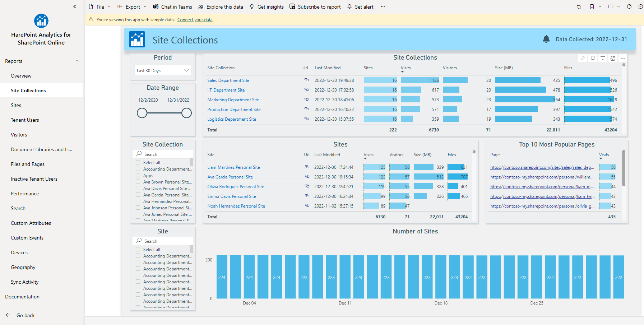
Task: Open the Tenant Users report
Action: click(25, 120)
